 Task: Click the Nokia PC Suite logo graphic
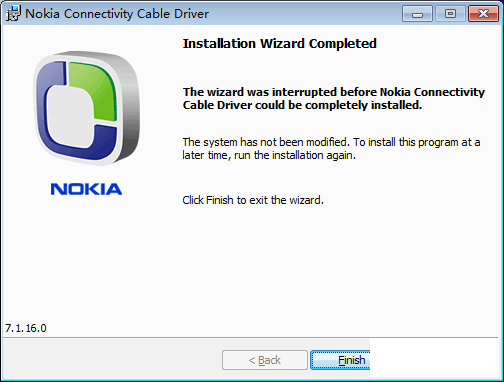point(86,107)
